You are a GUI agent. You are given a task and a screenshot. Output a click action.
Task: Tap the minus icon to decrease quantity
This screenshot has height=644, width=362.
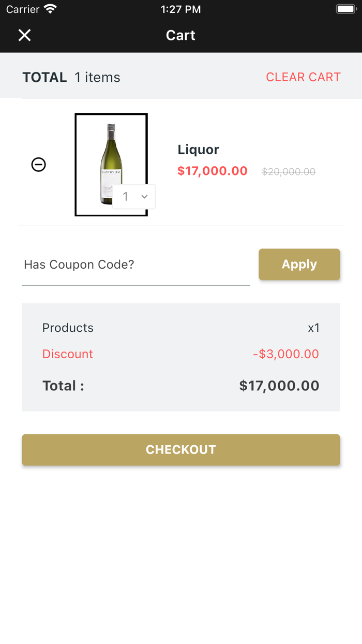tap(38, 165)
